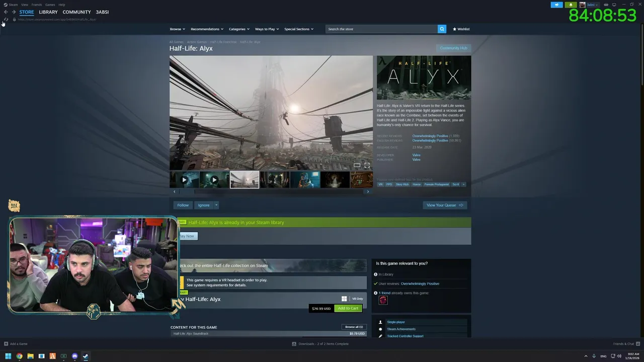Add Half-Life: Alyx to cart
This screenshot has width=644, height=362.
pos(348,308)
